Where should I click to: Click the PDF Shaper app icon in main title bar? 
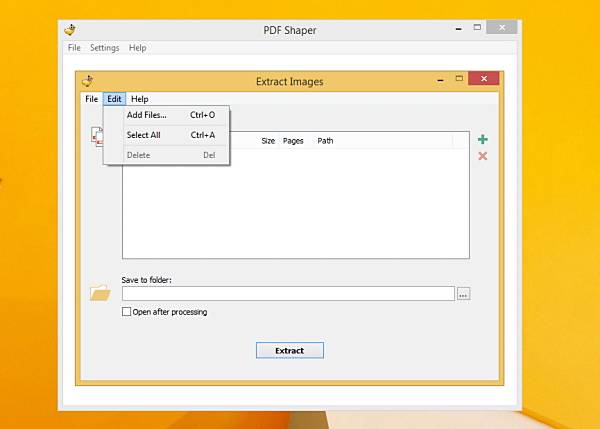tap(70, 30)
